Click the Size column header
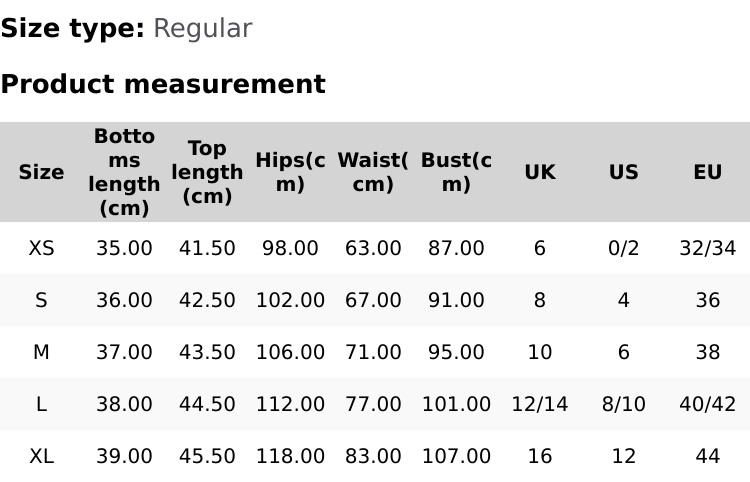This screenshot has width=750, height=482. coord(41,172)
